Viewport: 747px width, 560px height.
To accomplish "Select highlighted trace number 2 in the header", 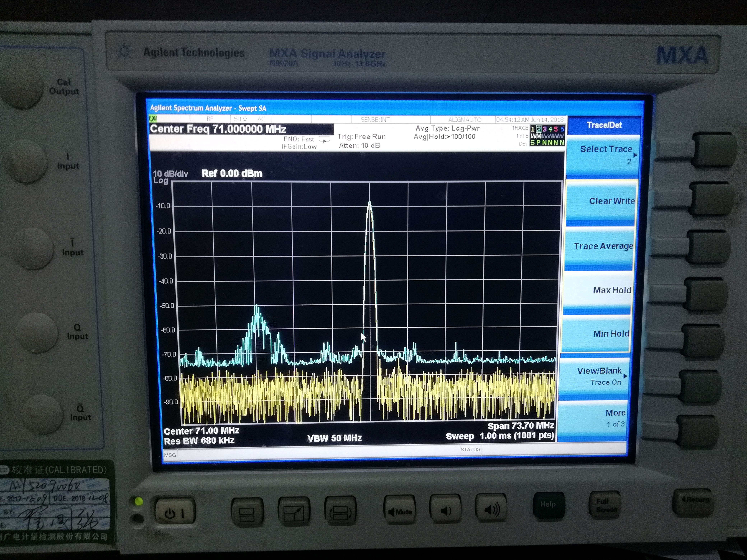I will pos(539,129).
